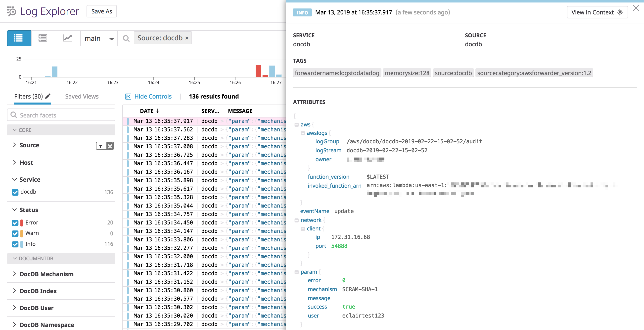Edit filters using the pencil icon

(x=48, y=96)
